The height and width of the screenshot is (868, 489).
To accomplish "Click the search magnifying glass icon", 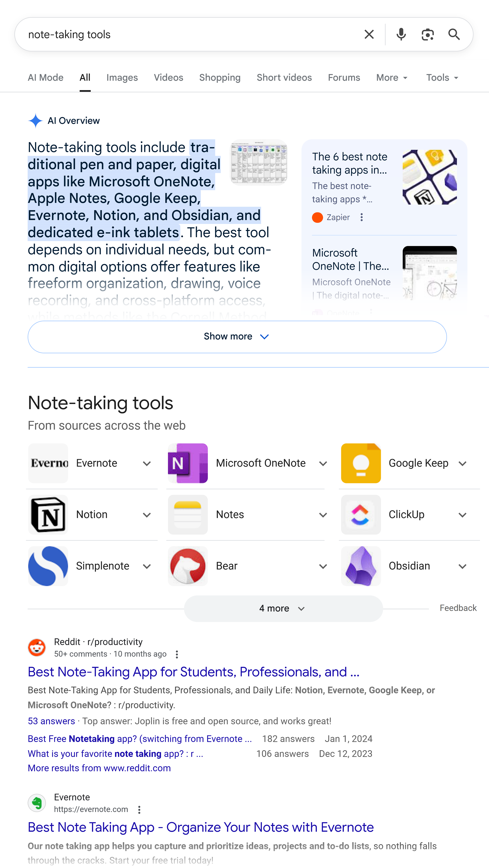I will tap(454, 34).
